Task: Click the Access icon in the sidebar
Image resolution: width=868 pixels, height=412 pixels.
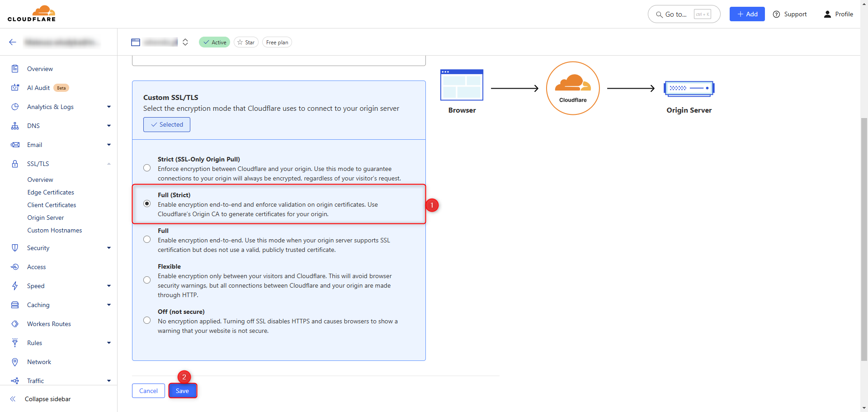Action: tap(15, 267)
